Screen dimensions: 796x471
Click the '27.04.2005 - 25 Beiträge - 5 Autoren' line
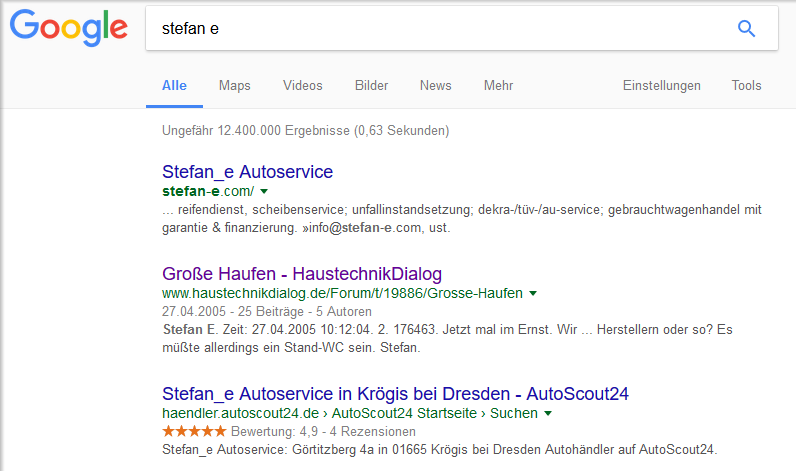pyautogui.click(x=267, y=311)
